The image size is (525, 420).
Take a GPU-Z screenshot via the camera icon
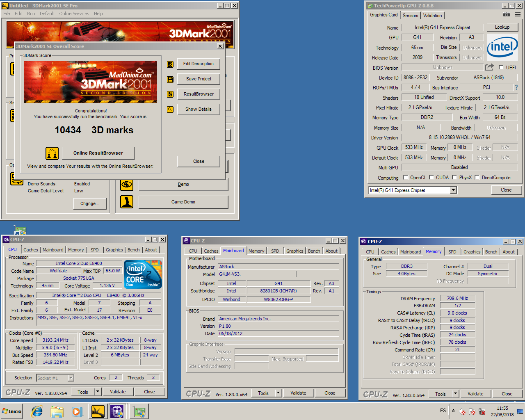(507, 15)
